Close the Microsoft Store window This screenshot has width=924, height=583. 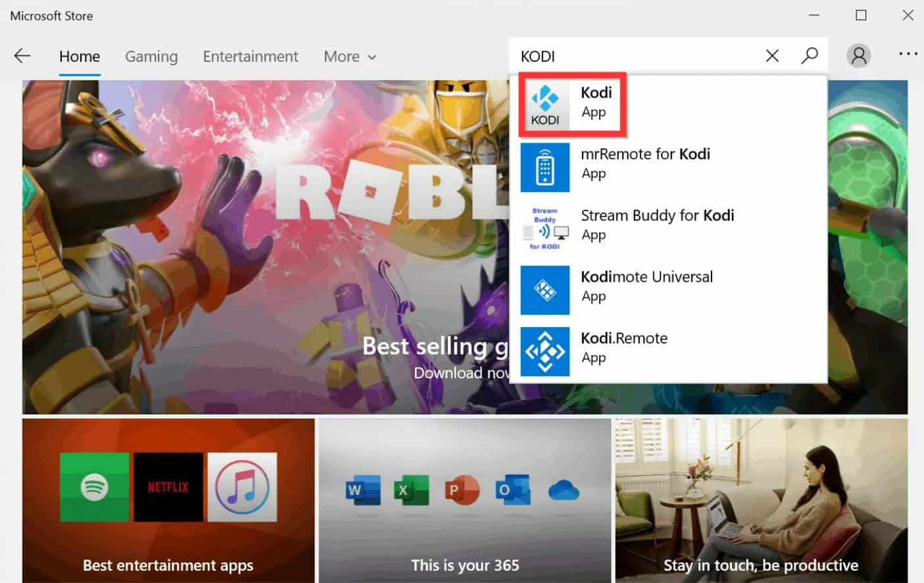[x=908, y=15]
